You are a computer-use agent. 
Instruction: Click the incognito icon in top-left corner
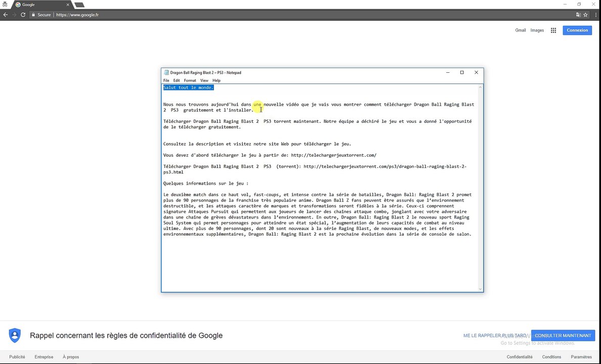[x=5, y=5]
